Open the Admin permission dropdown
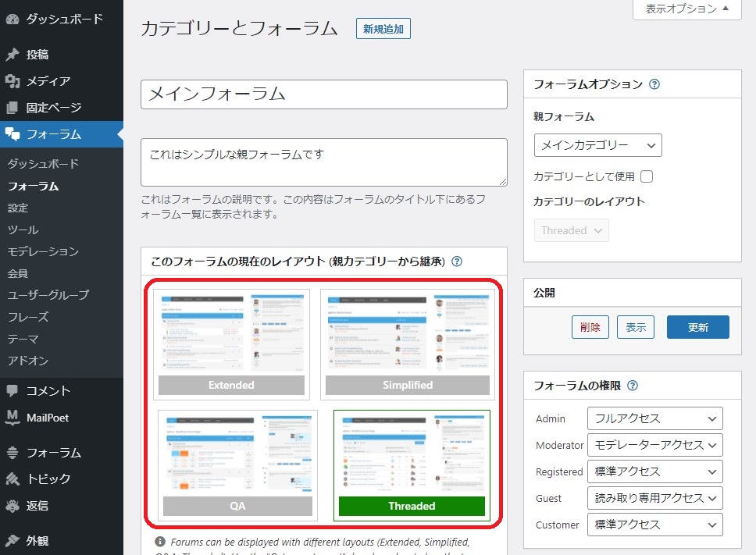Screen dimensions: 756x555 (x=654, y=419)
